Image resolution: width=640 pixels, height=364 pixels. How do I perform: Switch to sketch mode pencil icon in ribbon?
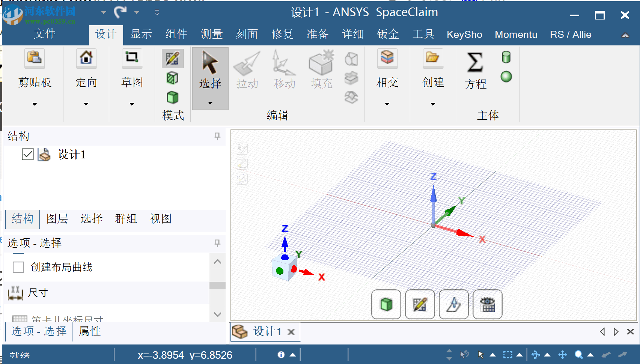[x=173, y=59]
